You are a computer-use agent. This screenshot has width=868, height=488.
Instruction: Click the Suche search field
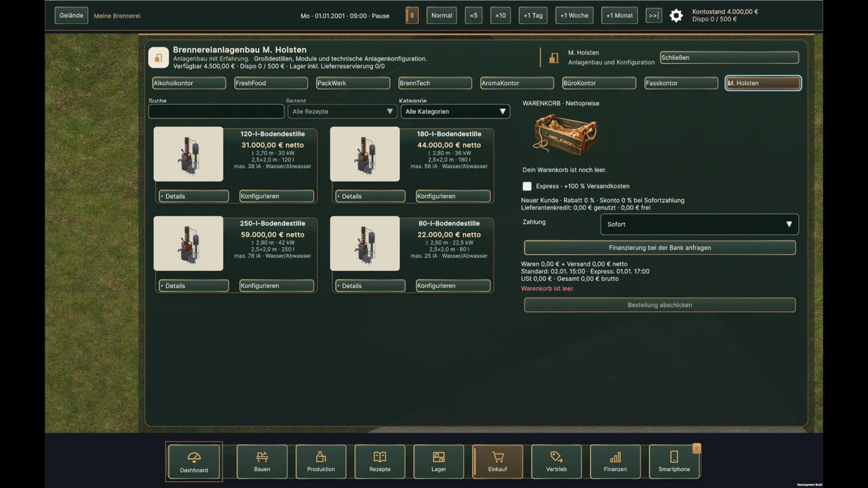point(216,111)
